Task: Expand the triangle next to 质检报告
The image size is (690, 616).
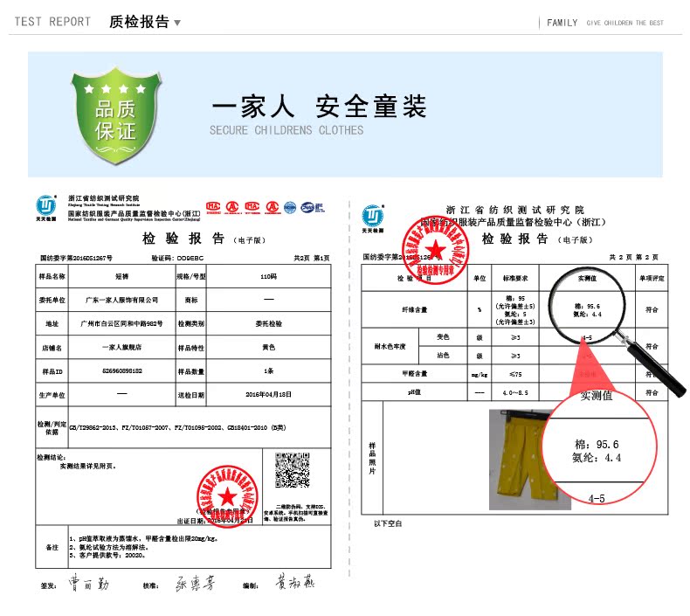Action: pos(177,23)
